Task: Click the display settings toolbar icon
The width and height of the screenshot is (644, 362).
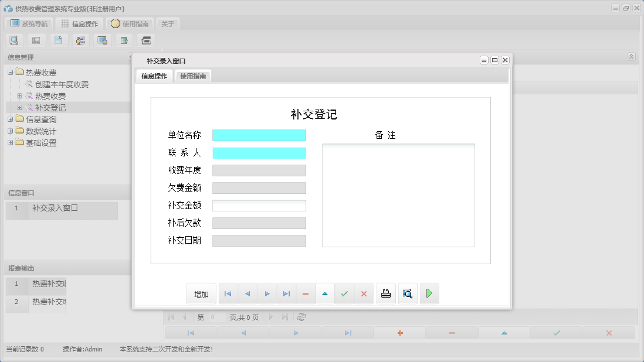Action: [x=102, y=40]
